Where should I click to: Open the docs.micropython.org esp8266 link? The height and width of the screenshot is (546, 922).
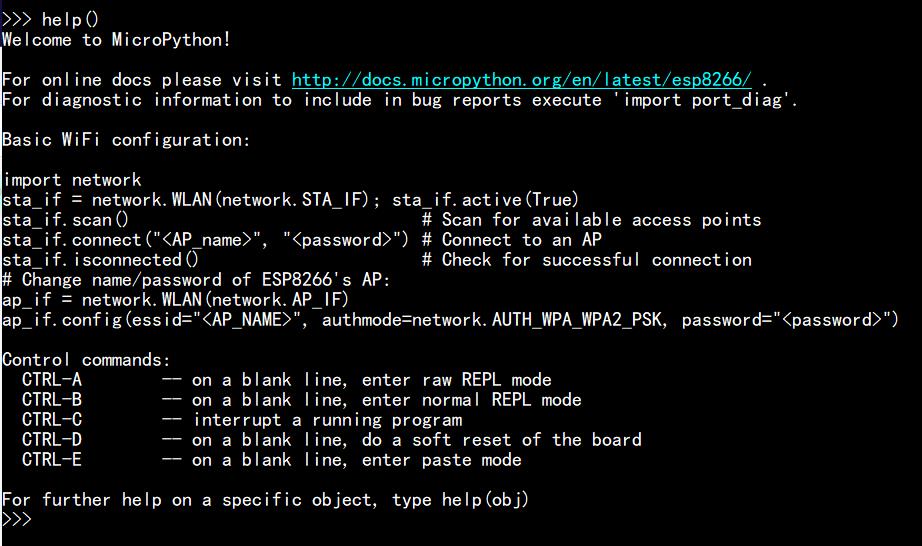tap(521, 80)
